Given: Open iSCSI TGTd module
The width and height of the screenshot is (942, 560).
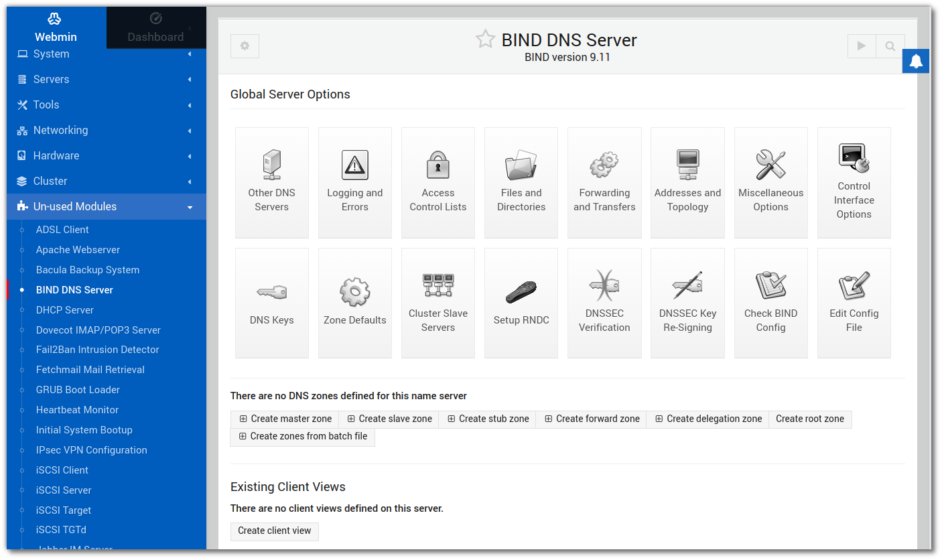Looking at the screenshot, I should (x=61, y=530).
